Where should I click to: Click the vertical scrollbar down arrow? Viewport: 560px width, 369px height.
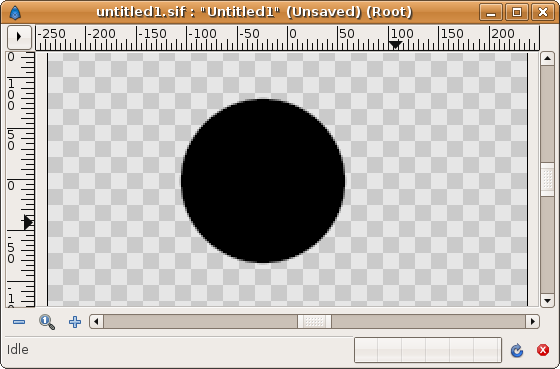pyautogui.click(x=547, y=300)
